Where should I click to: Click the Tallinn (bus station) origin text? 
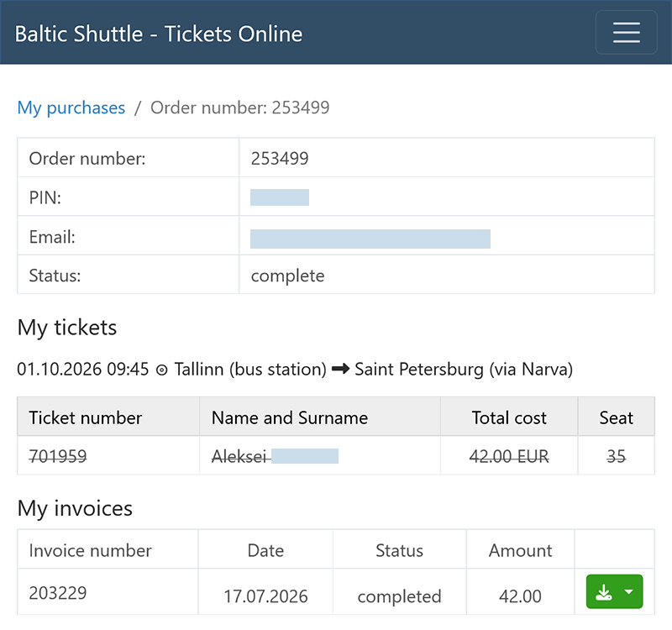250,369
